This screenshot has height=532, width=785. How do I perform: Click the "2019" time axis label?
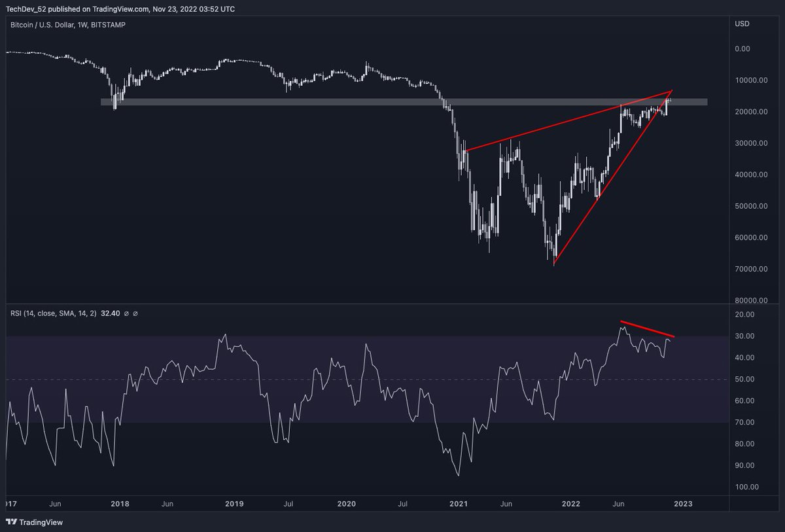[234, 504]
